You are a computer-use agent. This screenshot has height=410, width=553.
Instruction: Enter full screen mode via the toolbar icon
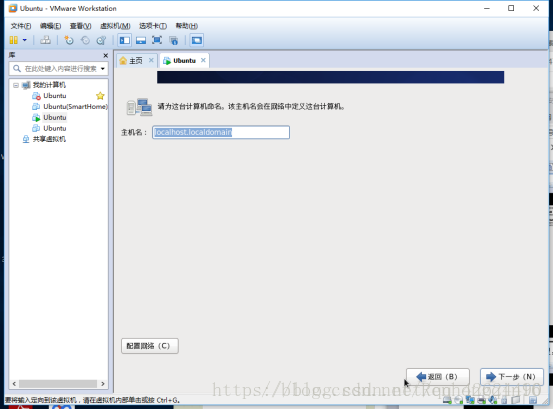pos(157,40)
